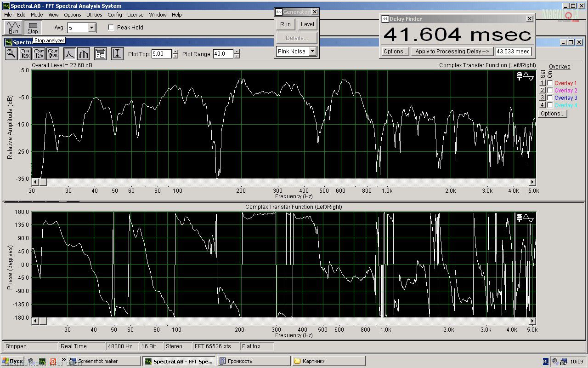Open the File menu

click(x=8, y=15)
